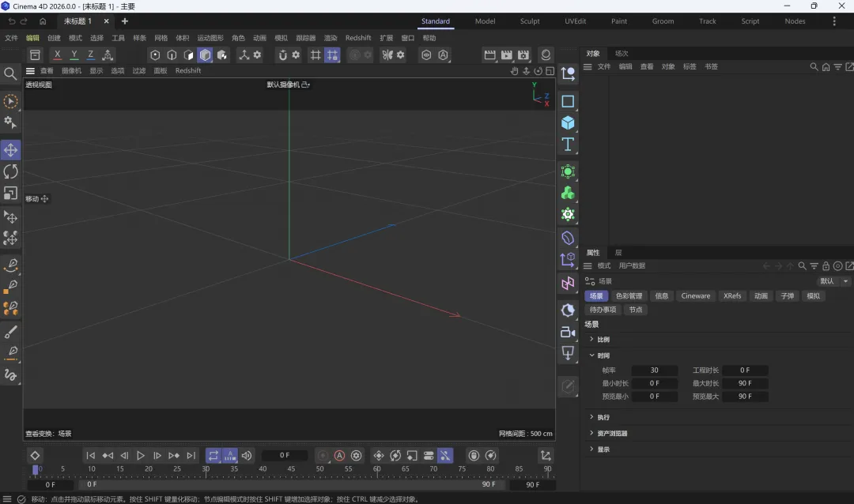Click the 色彩管理 button
This screenshot has height=504, width=854.
(x=629, y=296)
